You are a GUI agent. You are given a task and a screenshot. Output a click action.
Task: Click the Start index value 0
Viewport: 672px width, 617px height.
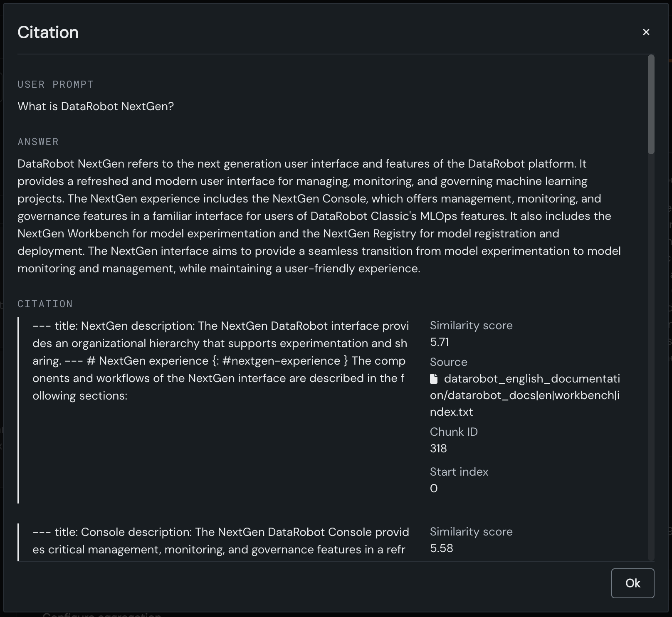point(434,489)
